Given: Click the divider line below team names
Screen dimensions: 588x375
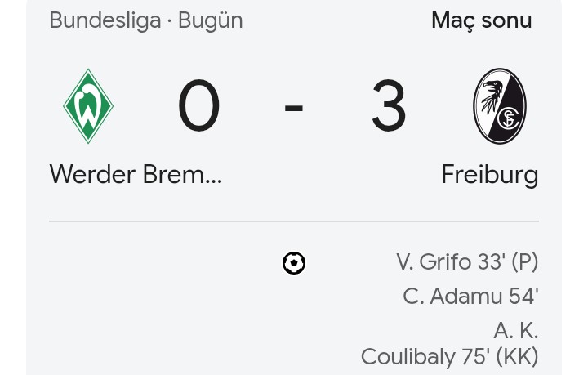Looking at the screenshot, I should 294,221.
